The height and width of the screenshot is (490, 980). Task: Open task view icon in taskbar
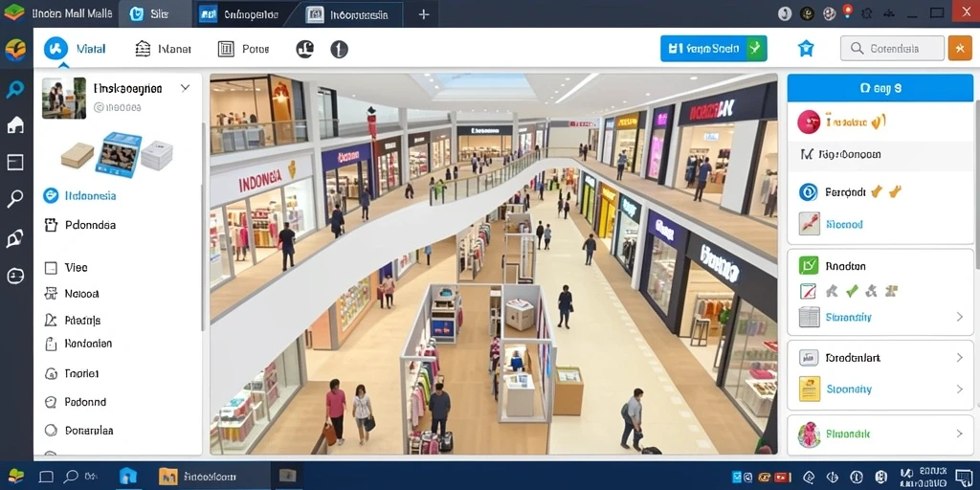pyautogui.click(x=46, y=477)
